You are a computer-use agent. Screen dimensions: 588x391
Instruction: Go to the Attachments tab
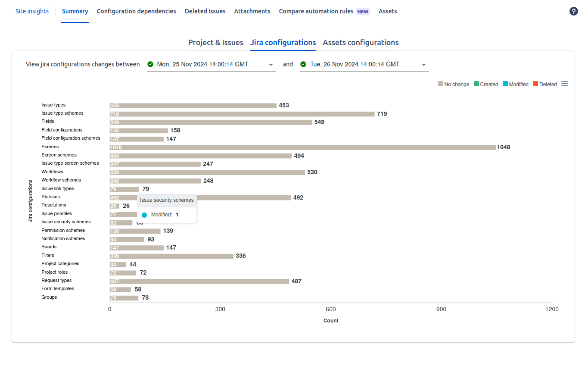pyautogui.click(x=252, y=11)
